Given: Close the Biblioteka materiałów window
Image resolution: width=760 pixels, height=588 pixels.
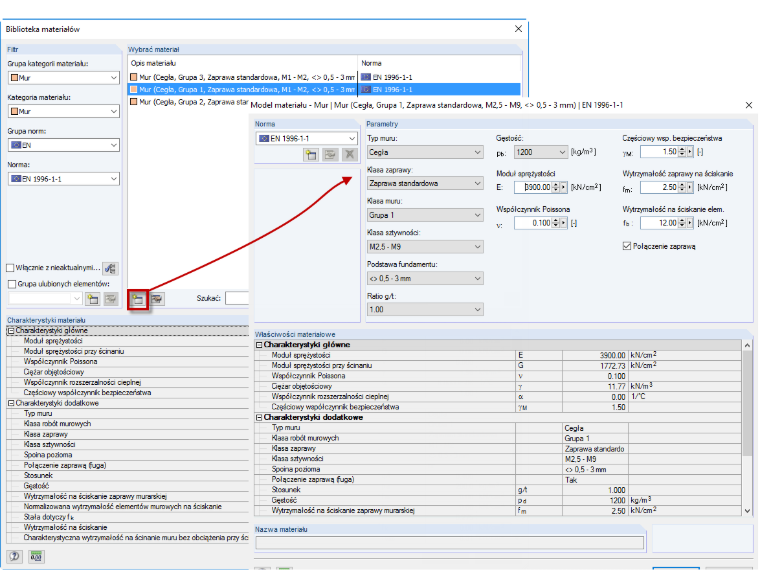Looking at the screenshot, I should tap(518, 29).
